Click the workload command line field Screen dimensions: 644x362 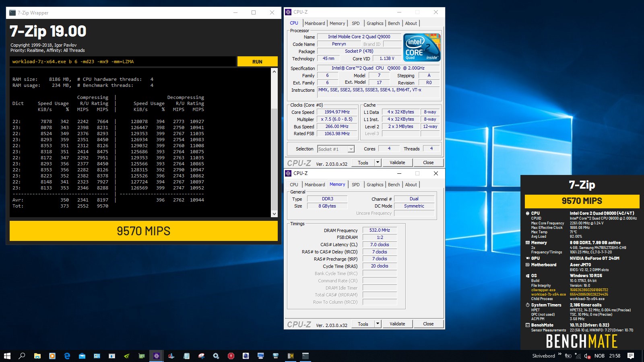(x=123, y=62)
